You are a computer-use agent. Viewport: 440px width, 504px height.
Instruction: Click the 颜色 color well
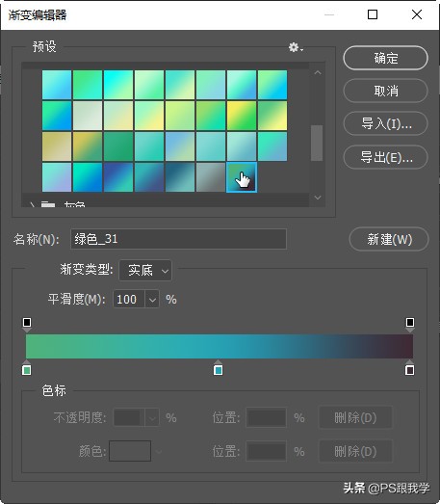click(x=130, y=451)
